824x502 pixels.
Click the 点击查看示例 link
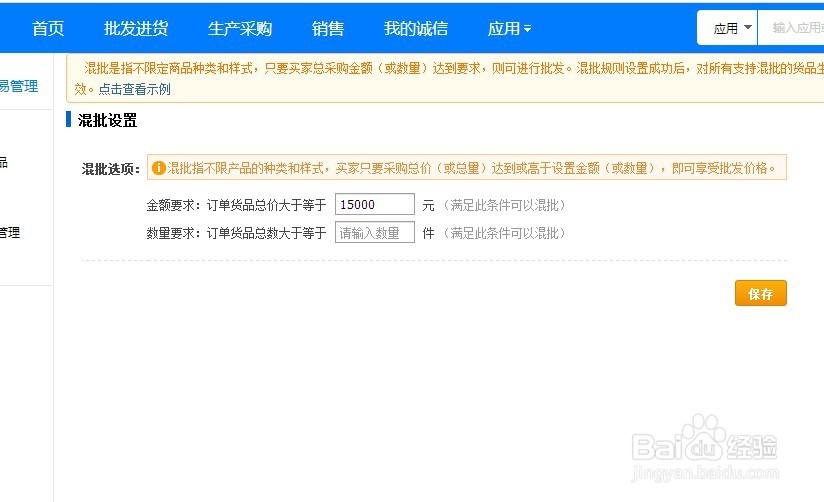click(x=135, y=89)
